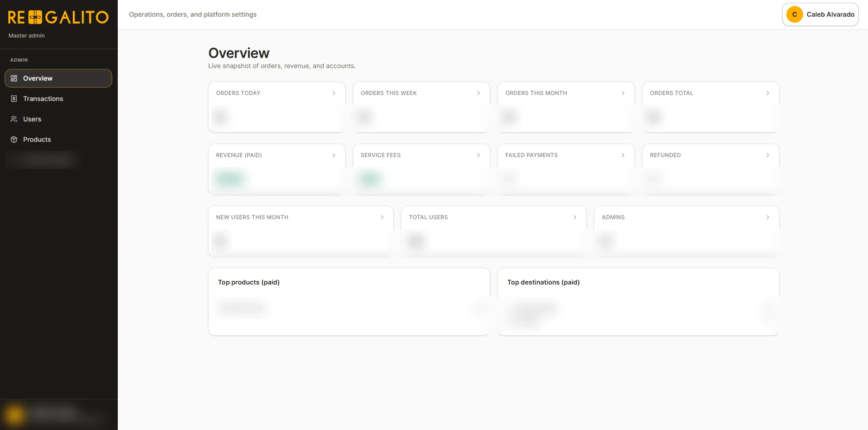The height and width of the screenshot is (430, 868).
Task: Open Total Users card chevron
Action: coord(575,217)
